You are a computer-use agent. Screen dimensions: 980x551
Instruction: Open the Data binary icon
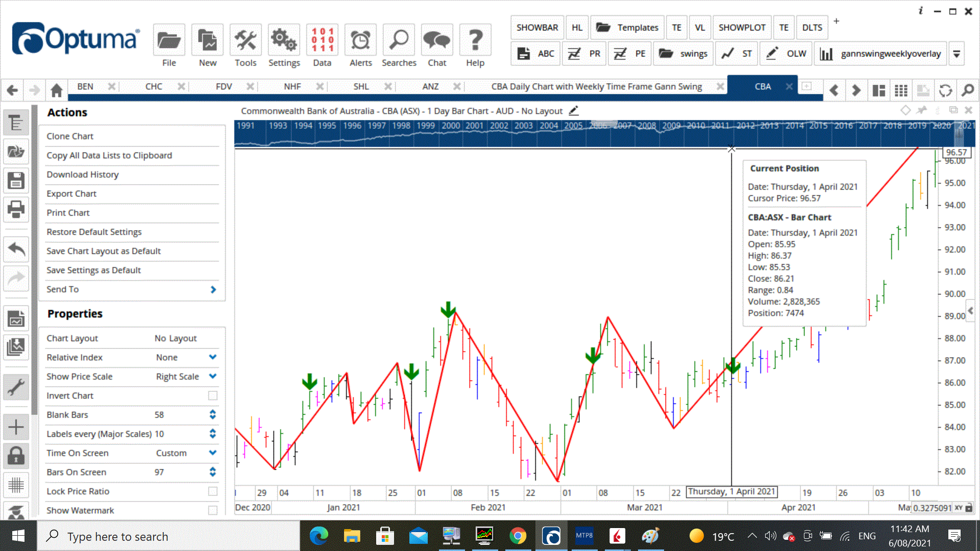pyautogui.click(x=322, y=40)
